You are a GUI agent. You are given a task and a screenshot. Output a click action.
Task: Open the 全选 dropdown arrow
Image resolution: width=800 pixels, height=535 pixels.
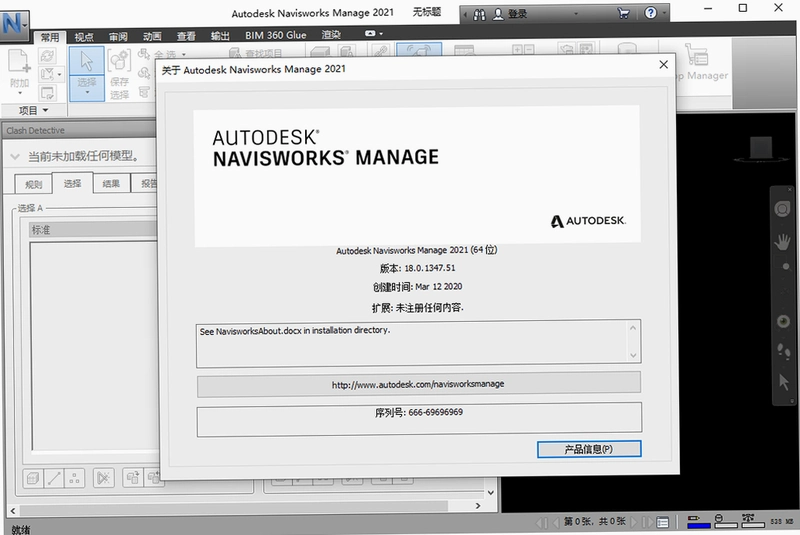(x=184, y=54)
